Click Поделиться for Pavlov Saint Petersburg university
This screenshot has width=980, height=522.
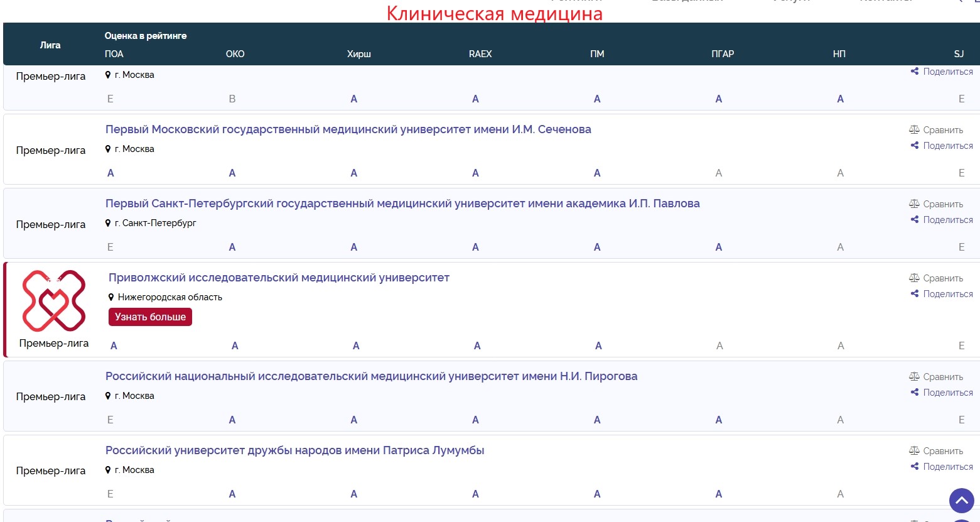pyautogui.click(x=947, y=220)
